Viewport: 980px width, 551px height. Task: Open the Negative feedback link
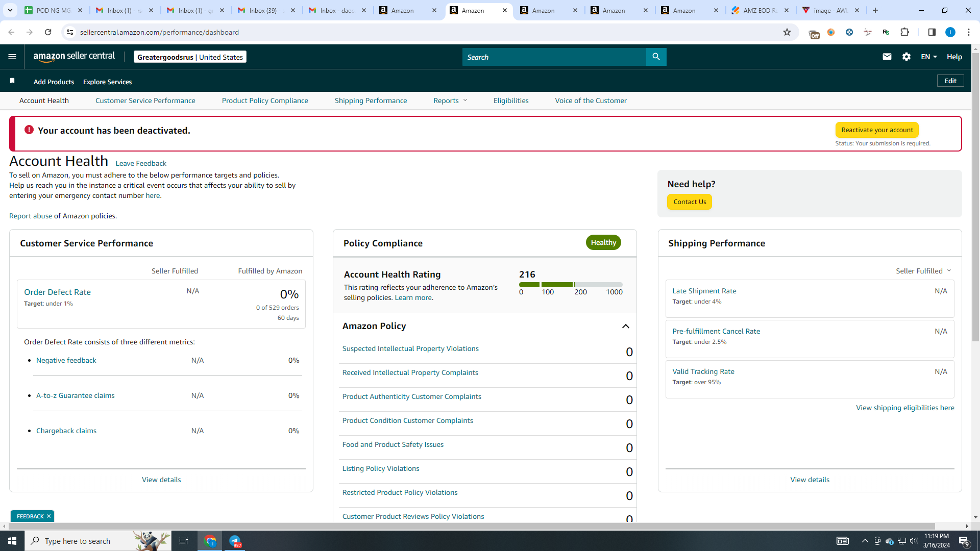[66, 360]
